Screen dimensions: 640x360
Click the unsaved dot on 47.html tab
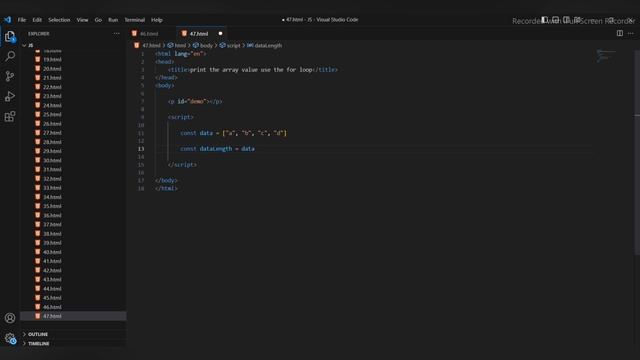pos(220,33)
